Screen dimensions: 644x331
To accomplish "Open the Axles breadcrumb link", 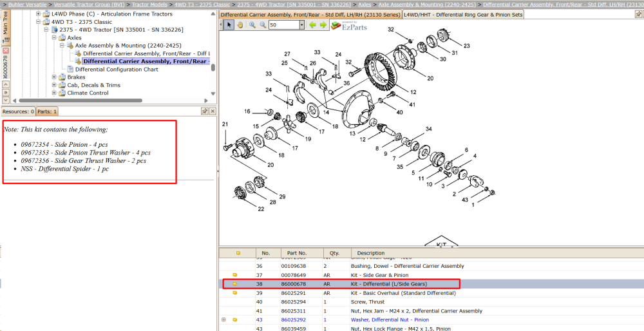I will coord(365,5).
